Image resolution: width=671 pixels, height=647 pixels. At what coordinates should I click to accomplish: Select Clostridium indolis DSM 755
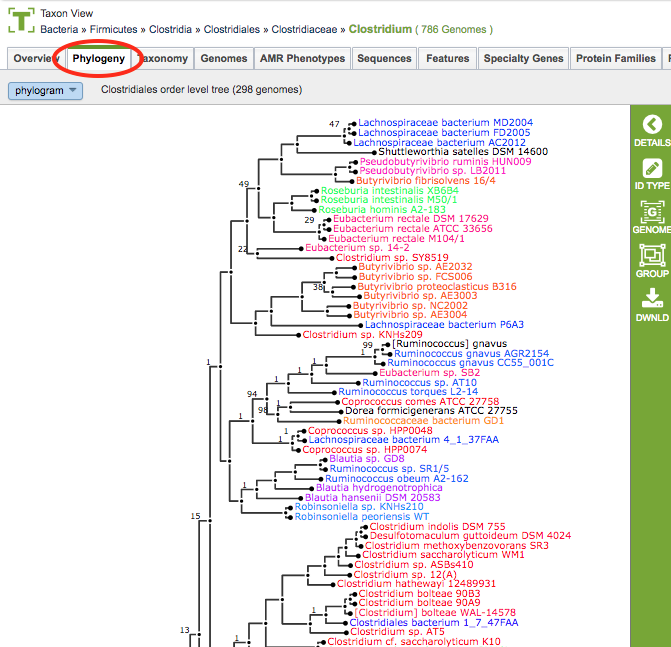click(437, 527)
